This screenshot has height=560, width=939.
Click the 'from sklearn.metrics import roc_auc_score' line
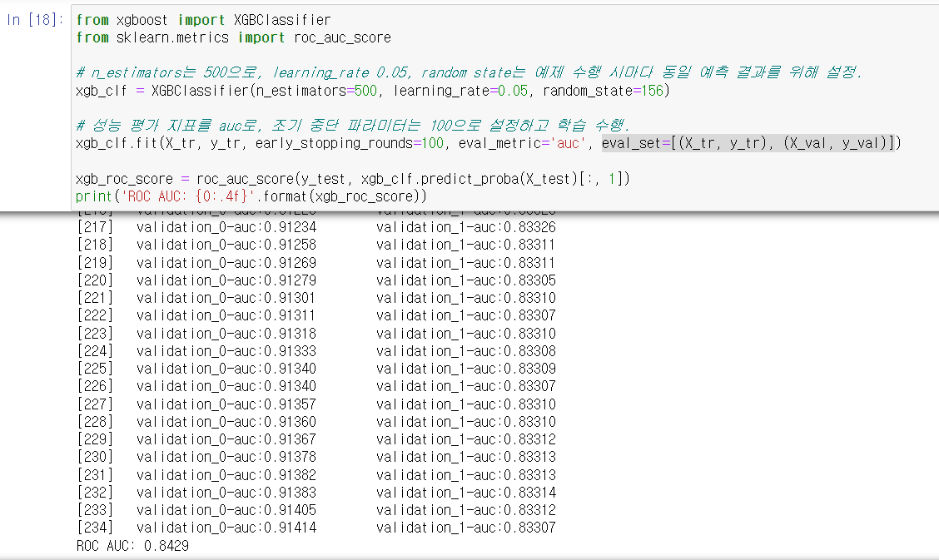click(x=233, y=37)
